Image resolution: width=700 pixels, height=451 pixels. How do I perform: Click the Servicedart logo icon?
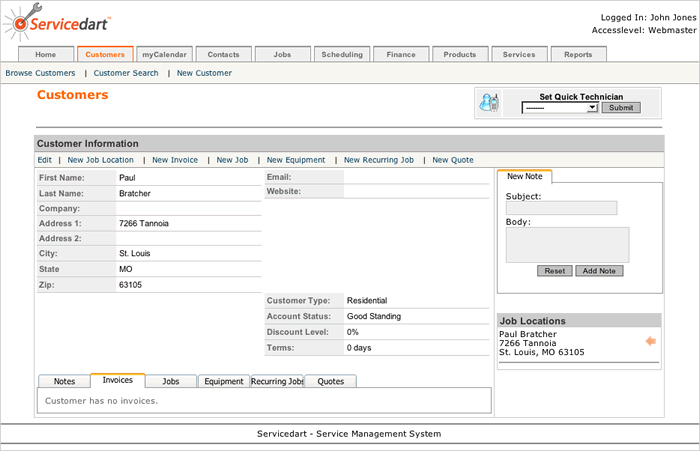(17, 23)
